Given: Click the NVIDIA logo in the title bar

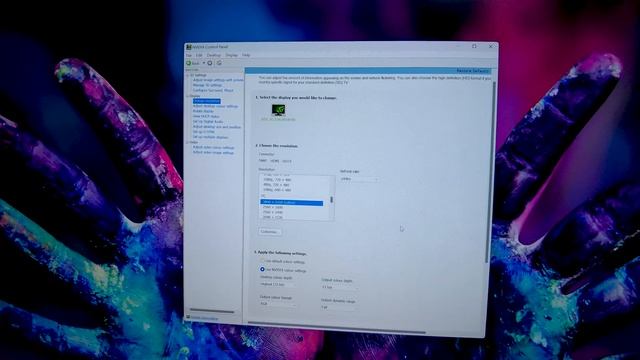Looking at the screenshot, I should (189, 47).
